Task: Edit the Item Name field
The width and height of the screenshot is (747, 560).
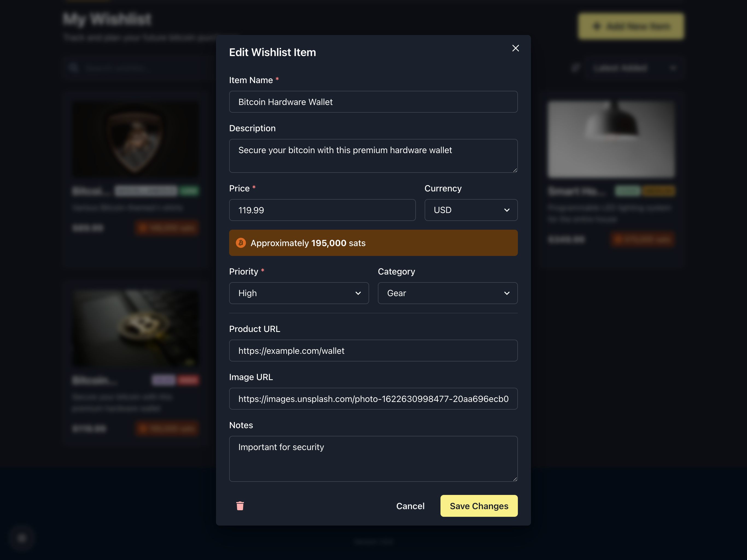Action: pos(373,102)
